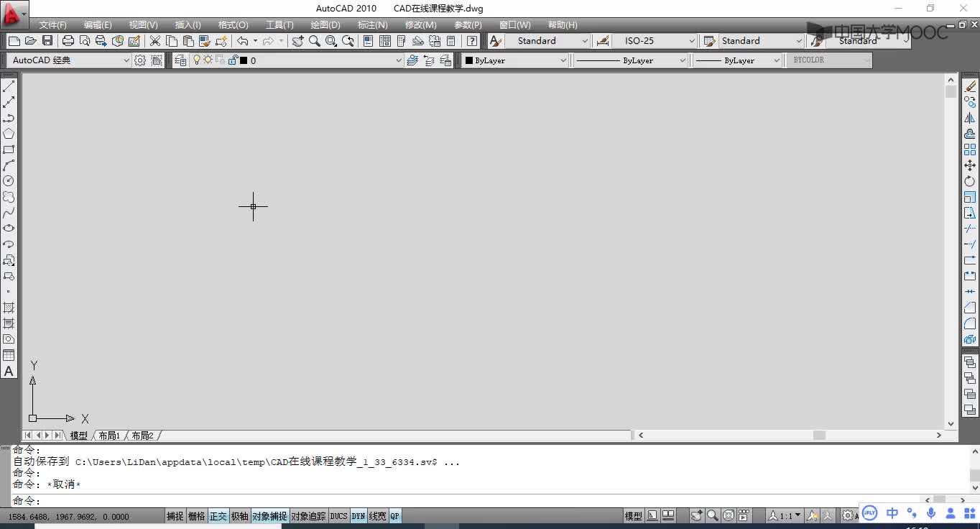Open the ISO-25 dimension style dropdown
The height and width of the screenshot is (529, 980).
click(x=655, y=41)
